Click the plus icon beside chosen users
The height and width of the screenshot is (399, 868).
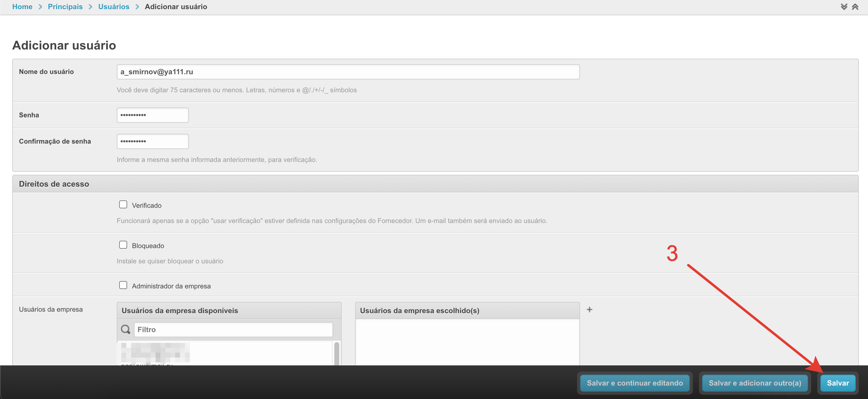pos(589,309)
